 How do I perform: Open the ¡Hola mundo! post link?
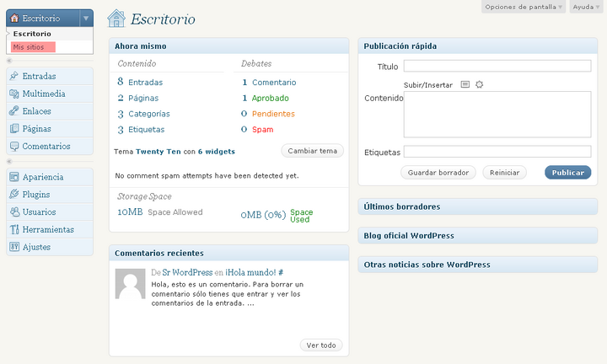[x=250, y=272]
